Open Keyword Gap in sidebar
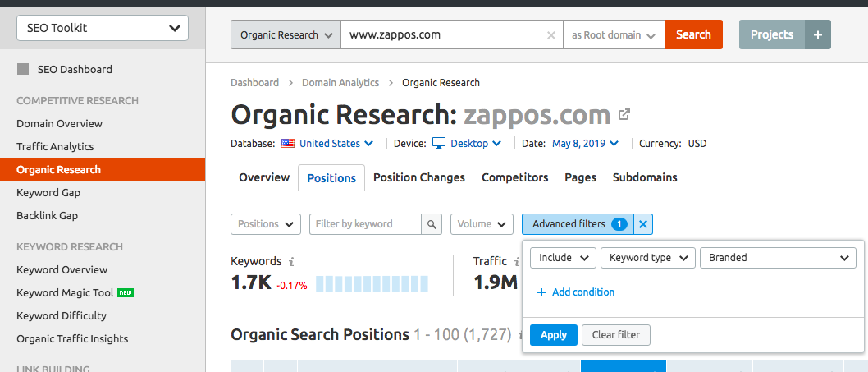The image size is (868, 372). click(48, 192)
